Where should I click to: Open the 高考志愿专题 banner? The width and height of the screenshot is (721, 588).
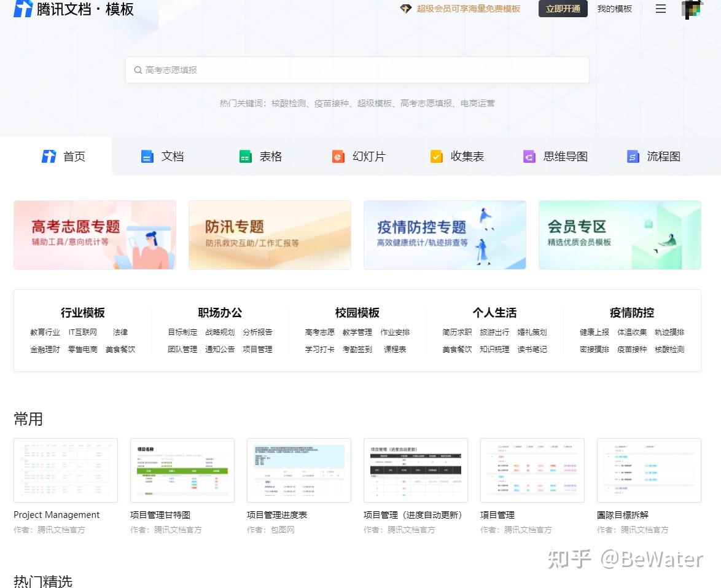pyautogui.click(x=95, y=235)
